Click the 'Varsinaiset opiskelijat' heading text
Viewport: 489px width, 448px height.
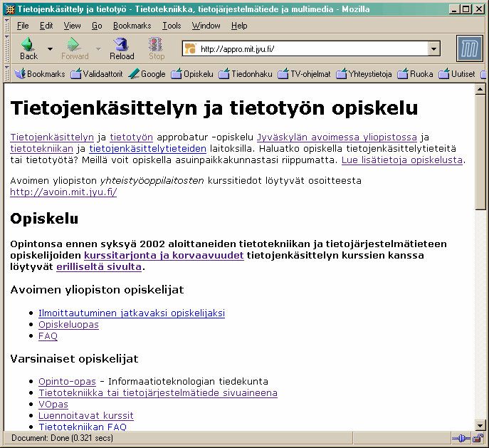point(74,359)
